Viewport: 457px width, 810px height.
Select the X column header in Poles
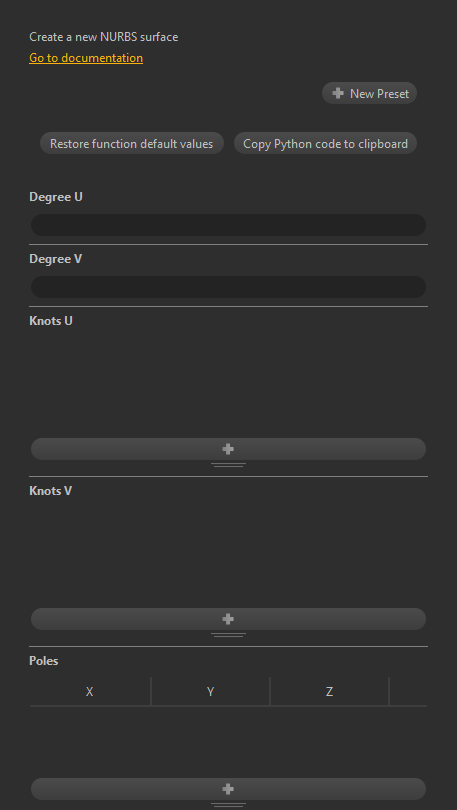90,691
